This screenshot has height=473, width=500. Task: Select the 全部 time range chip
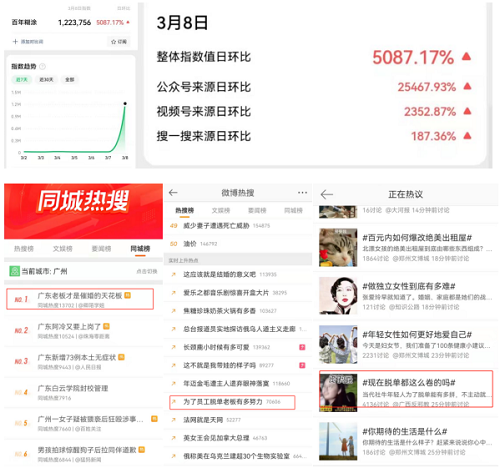(x=70, y=80)
